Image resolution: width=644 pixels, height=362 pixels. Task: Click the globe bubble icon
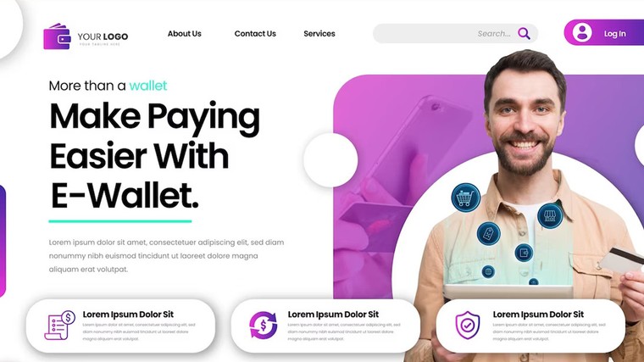(x=488, y=271)
